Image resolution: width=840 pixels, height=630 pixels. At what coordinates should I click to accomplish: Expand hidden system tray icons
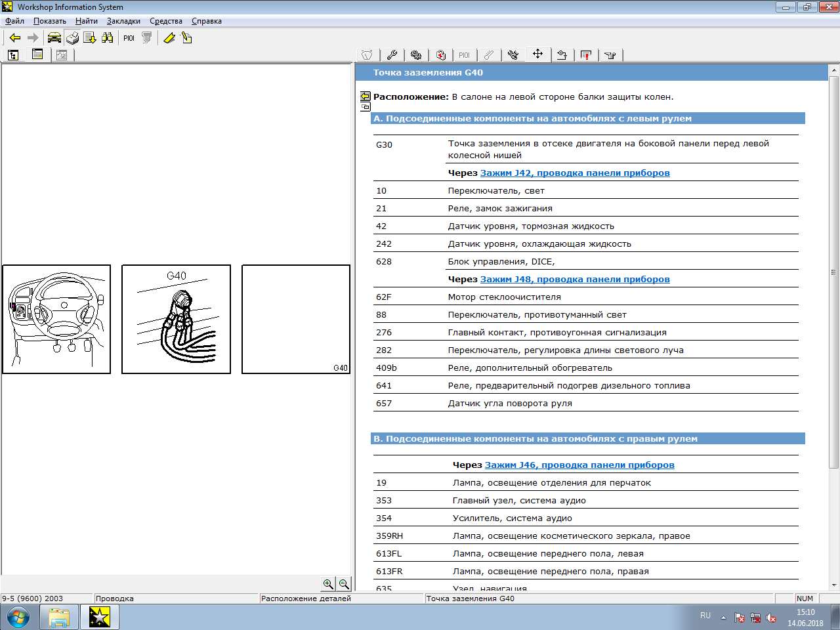pyautogui.click(x=723, y=618)
